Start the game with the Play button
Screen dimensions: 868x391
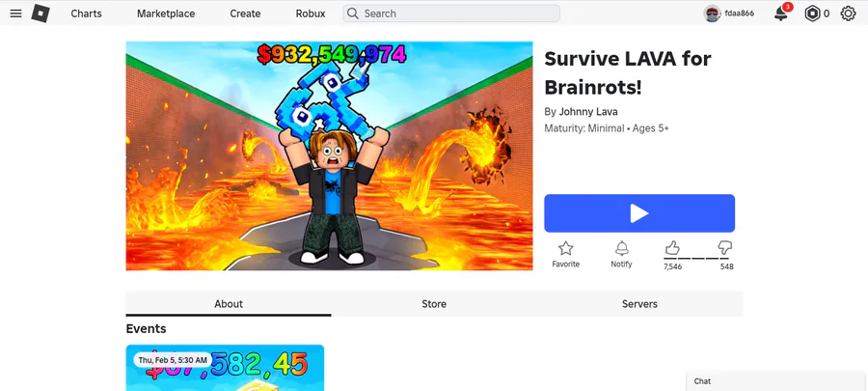639,213
